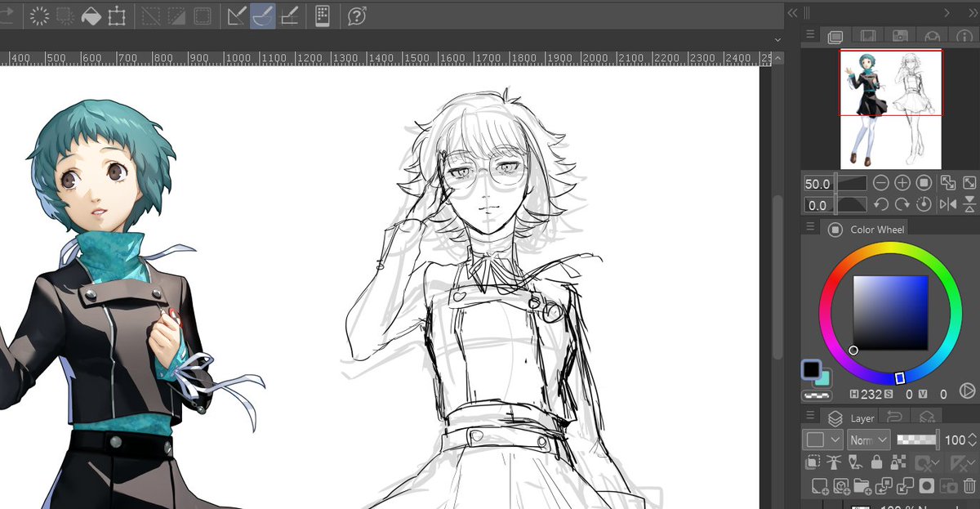Viewport: 980px width, 509px height.
Task: Toggle Snap to Grid in the command bar
Action: 289,16
